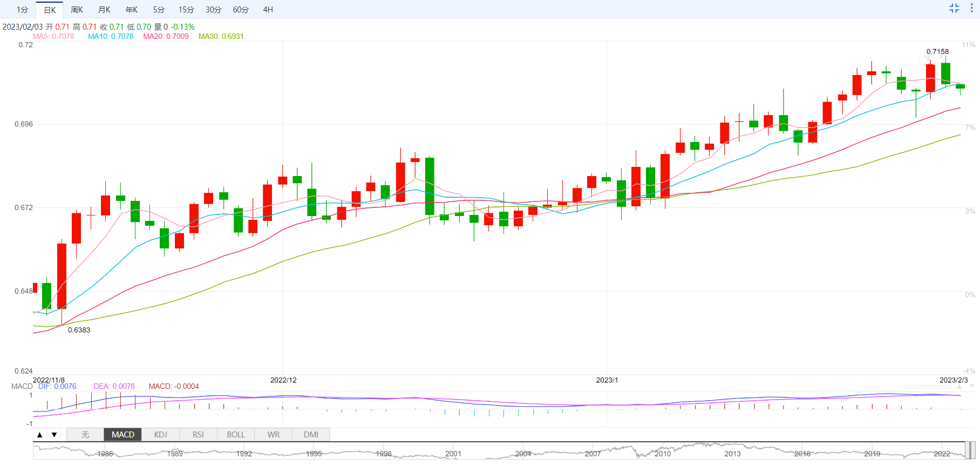Screen dimensions: 980x472
Task: Select the MACD indicator button
Action: pos(122,434)
